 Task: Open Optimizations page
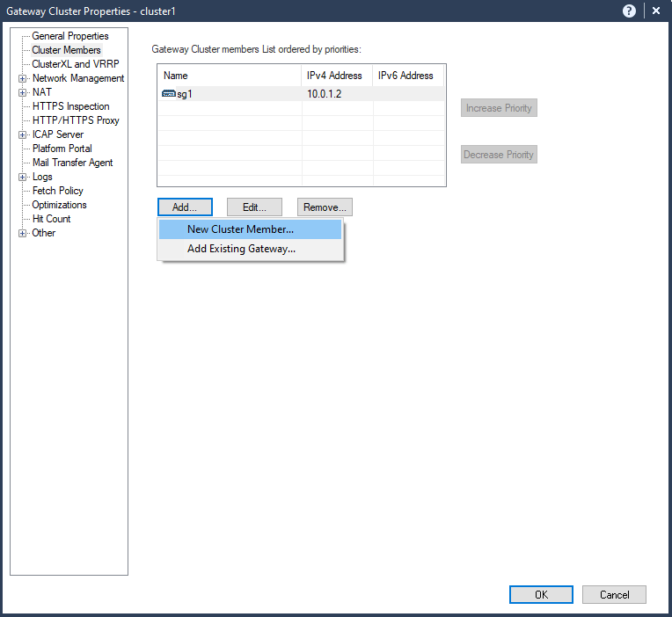(59, 205)
